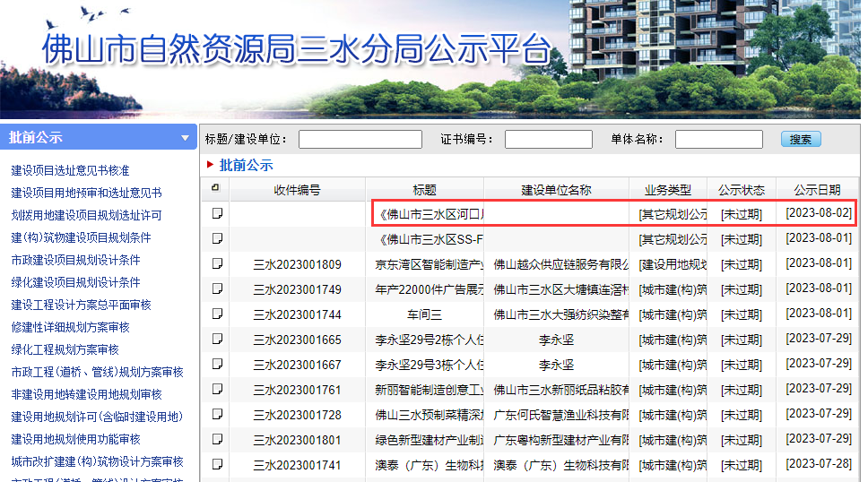Tick checkbox for 佛山市三水区河口 row

click(218, 213)
